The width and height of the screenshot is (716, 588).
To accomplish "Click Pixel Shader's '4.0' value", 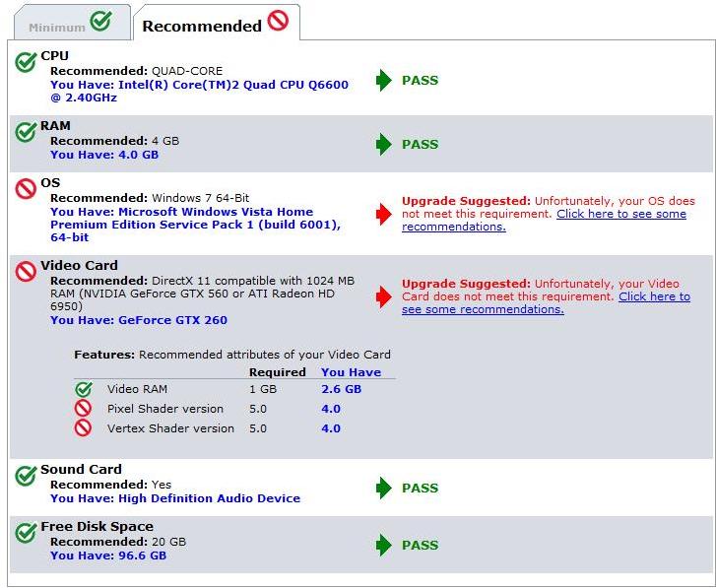I will [331, 409].
